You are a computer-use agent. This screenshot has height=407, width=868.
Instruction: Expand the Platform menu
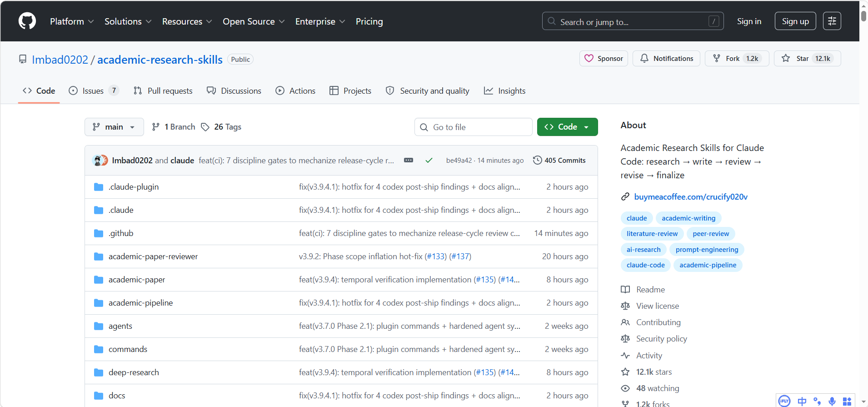tap(72, 21)
